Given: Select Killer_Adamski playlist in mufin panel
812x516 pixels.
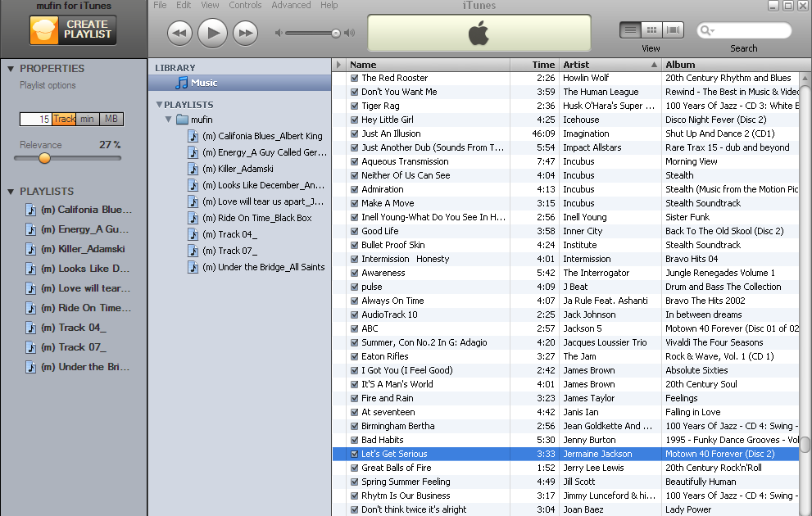Looking at the screenshot, I should point(75,249).
